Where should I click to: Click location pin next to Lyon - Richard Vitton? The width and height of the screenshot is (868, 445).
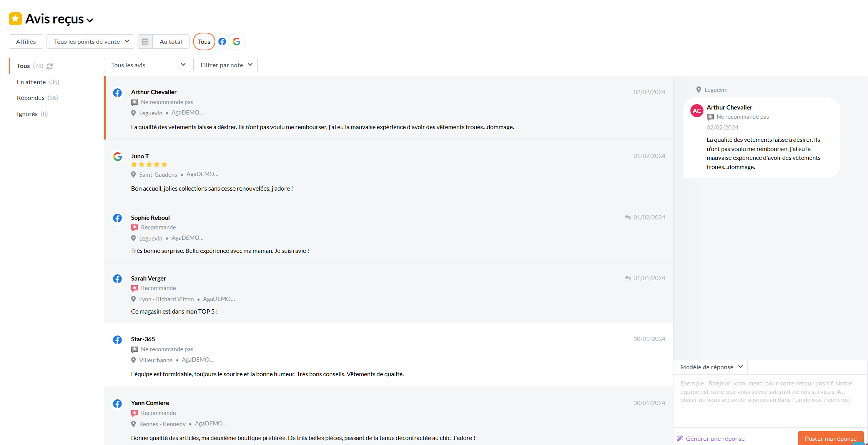[x=133, y=299]
